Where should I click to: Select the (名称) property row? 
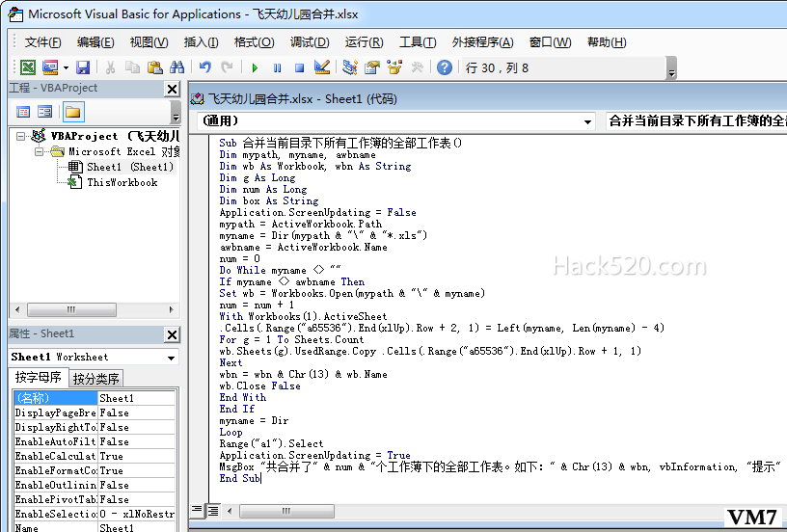coord(95,398)
